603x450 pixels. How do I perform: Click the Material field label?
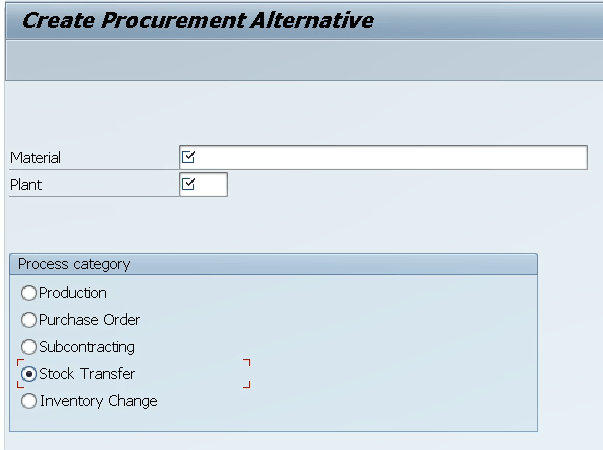coord(36,158)
